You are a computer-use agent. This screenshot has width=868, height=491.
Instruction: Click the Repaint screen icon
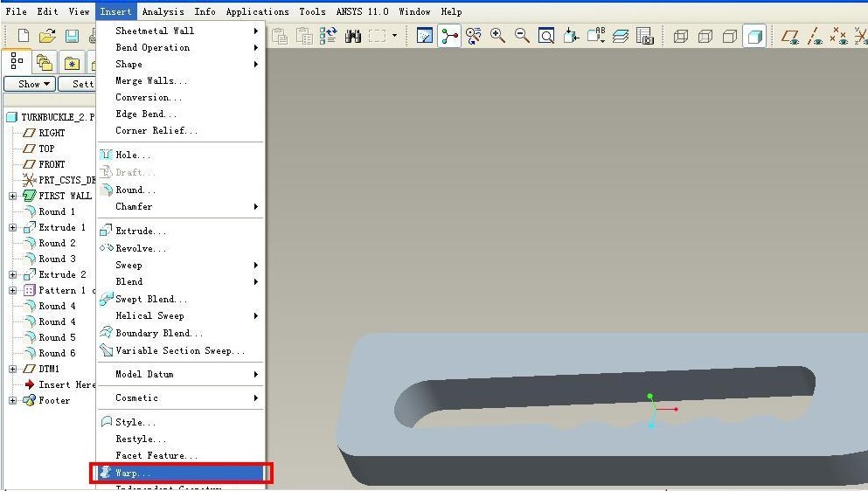click(x=425, y=37)
